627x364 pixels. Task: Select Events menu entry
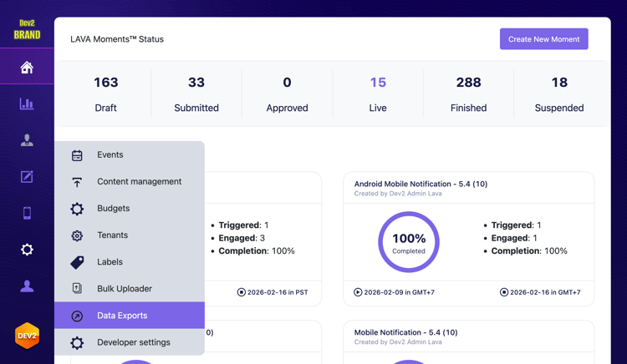pyautogui.click(x=130, y=154)
